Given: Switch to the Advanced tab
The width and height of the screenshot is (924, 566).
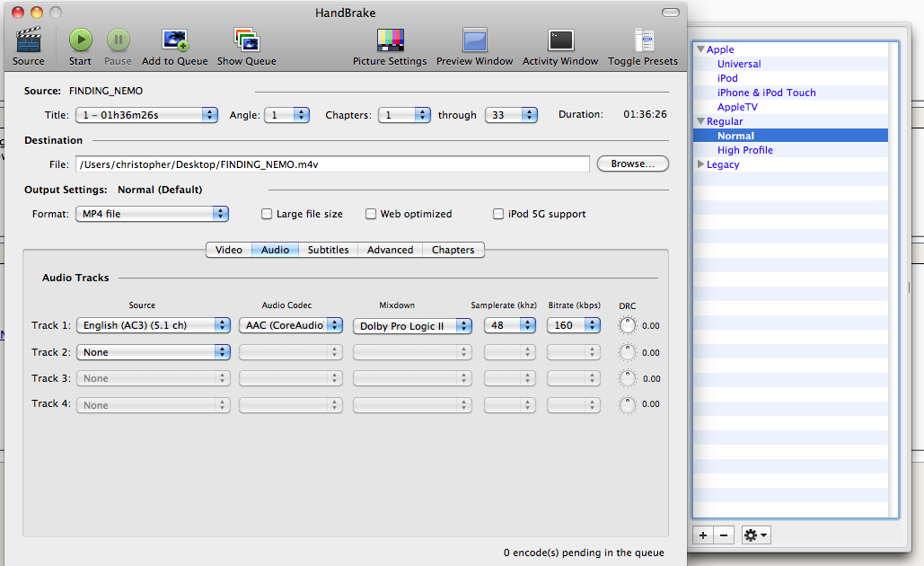Looking at the screenshot, I should click(x=390, y=250).
